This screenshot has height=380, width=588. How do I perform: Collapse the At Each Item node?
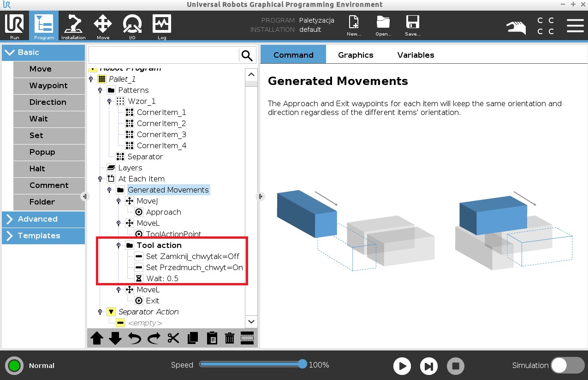100,179
